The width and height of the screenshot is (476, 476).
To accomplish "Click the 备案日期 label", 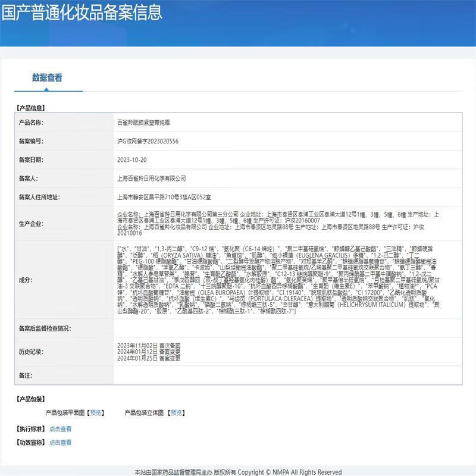I will [x=31, y=159].
